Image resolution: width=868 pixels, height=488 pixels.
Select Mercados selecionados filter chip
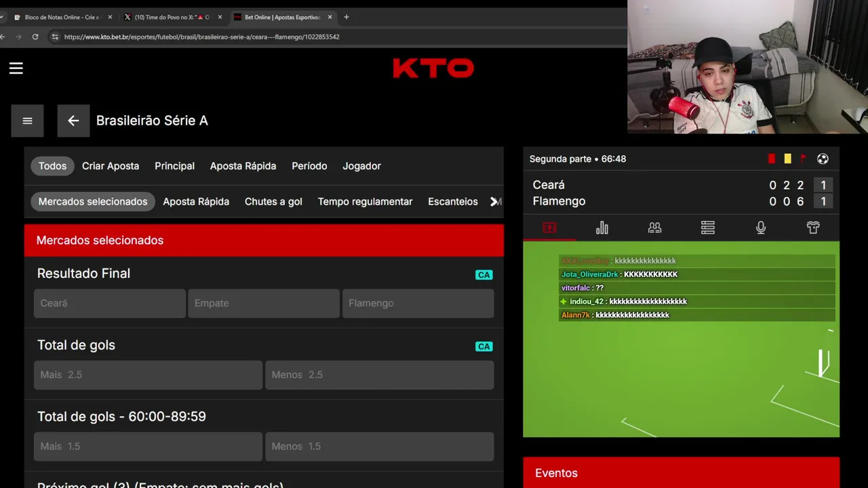tap(93, 201)
